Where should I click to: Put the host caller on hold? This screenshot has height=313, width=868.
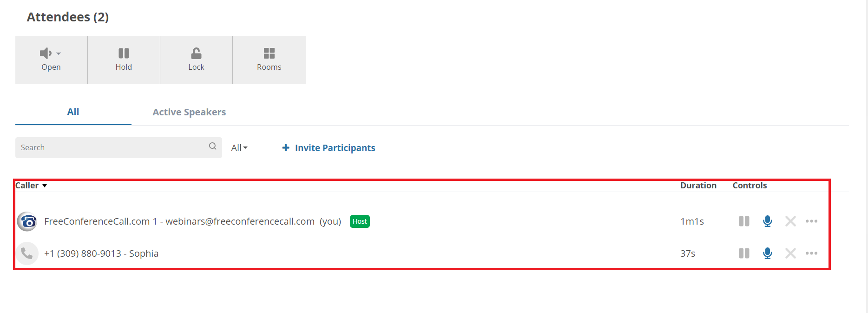click(x=744, y=221)
